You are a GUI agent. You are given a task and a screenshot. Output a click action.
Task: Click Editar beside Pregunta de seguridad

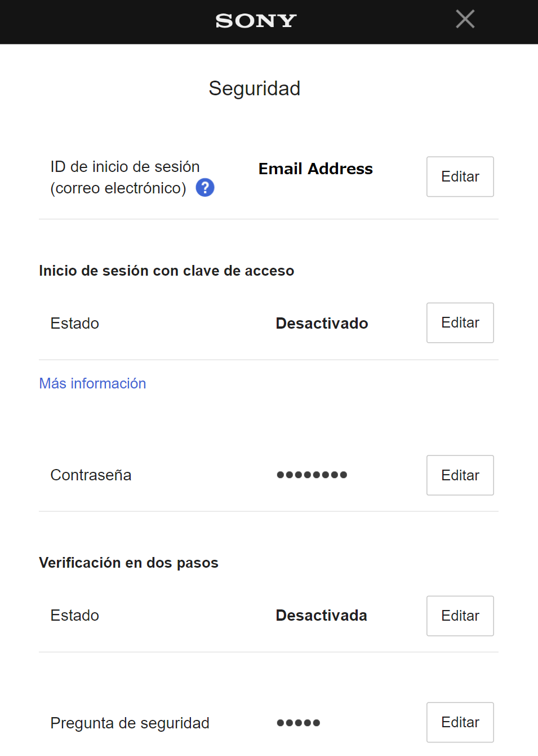(460, 722)
